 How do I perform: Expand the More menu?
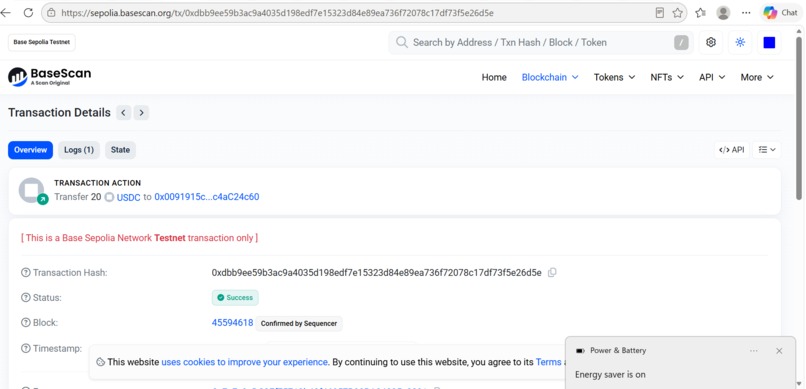pos(757,77)
